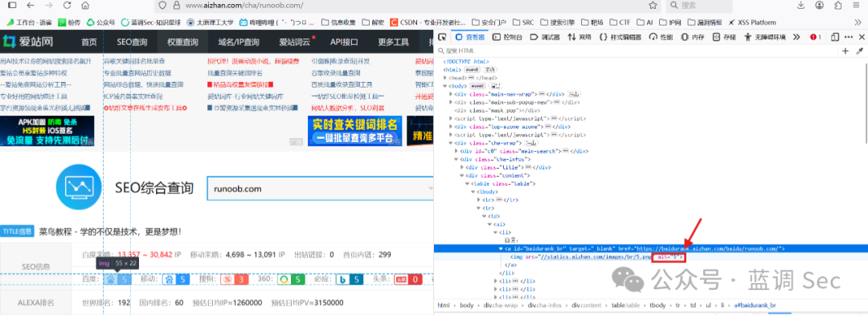Collapse the table class="table" node
Screen dimensions: 868x315
click(x=467, y=183)
